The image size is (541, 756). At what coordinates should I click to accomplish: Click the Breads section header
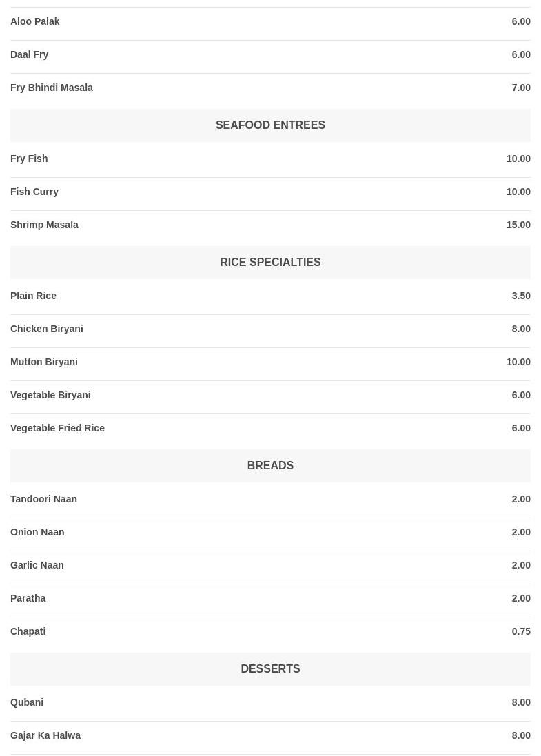(270, 465)
